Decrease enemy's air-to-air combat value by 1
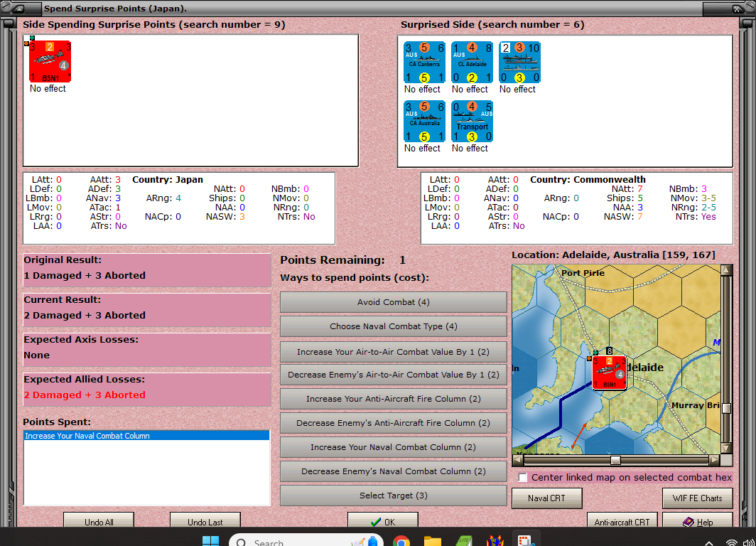756x546 pixels. (x=394, y=374)
